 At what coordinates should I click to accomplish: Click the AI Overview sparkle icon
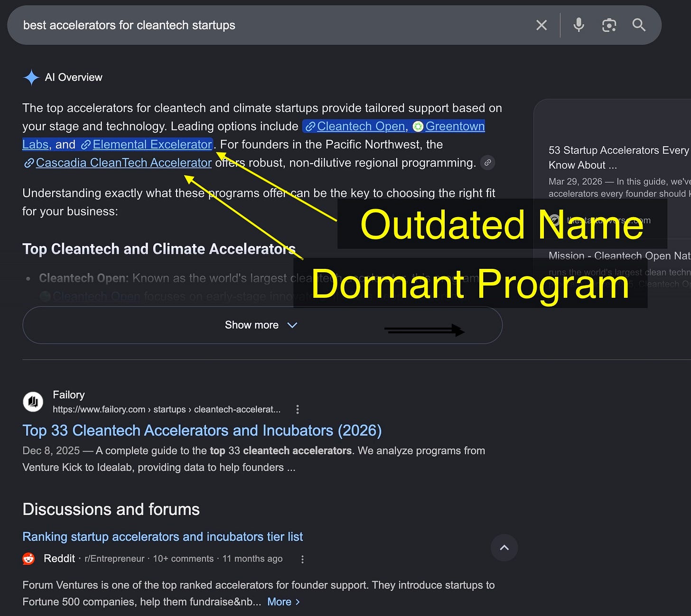click(x=31, y=77)
